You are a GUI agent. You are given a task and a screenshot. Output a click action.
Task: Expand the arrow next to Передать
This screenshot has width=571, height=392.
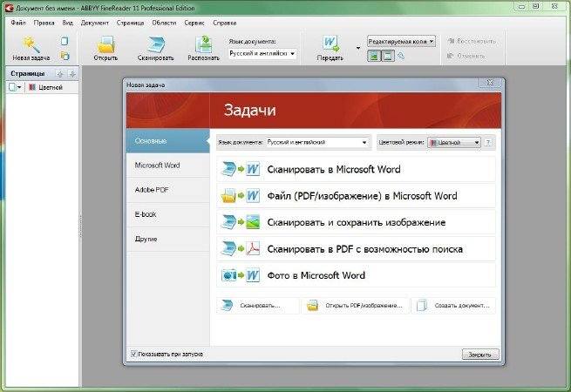click(358, 48)
